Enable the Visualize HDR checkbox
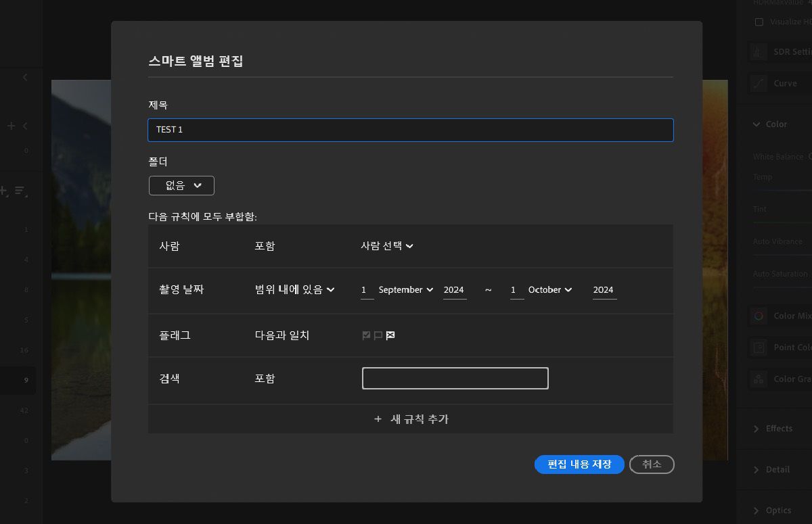 click(759, 22)
